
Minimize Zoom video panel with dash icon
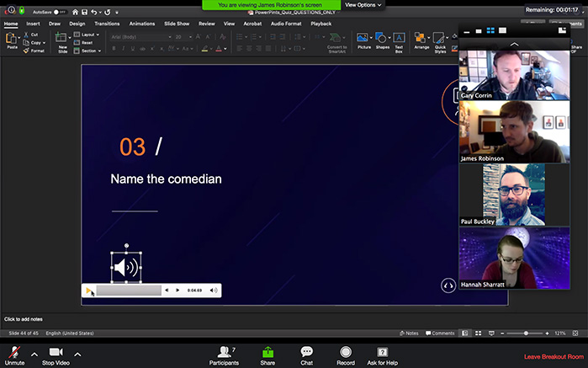(467, 31)
